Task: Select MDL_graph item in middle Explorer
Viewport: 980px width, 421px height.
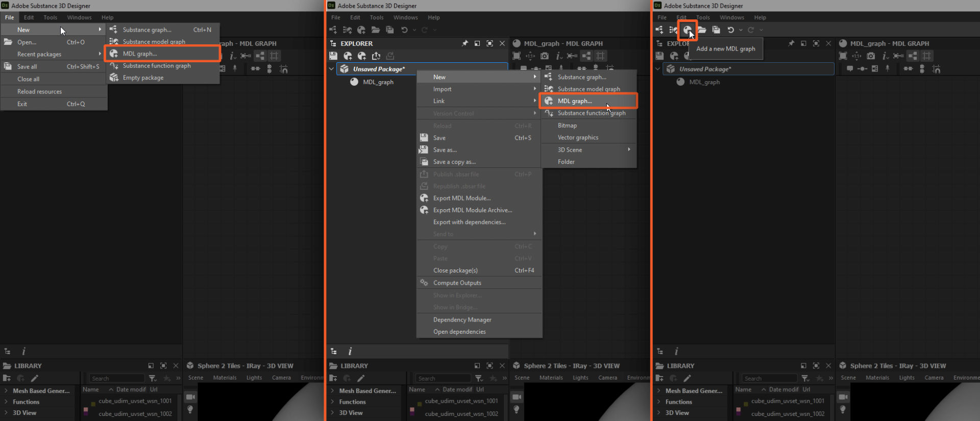Action: point(378,82)
